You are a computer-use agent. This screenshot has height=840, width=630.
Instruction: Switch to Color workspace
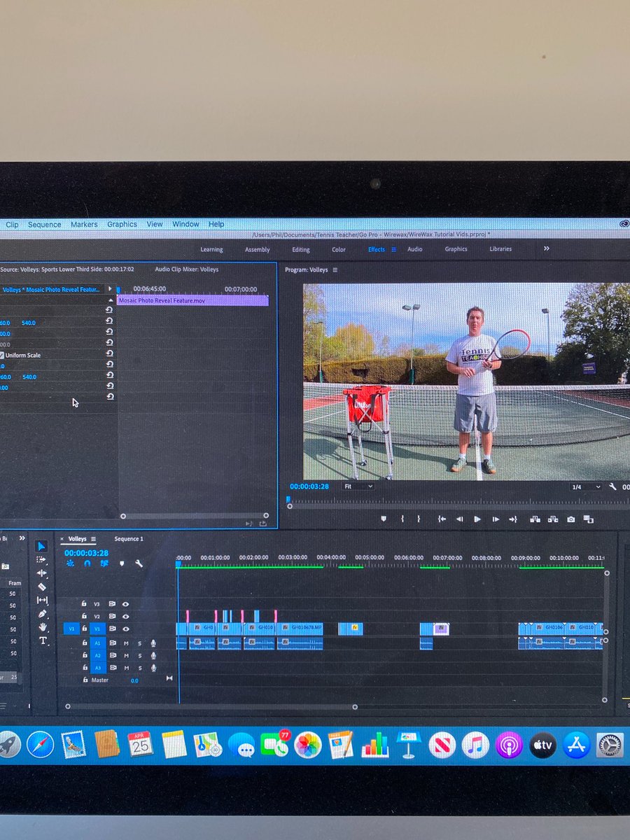(x=339, y=250)
